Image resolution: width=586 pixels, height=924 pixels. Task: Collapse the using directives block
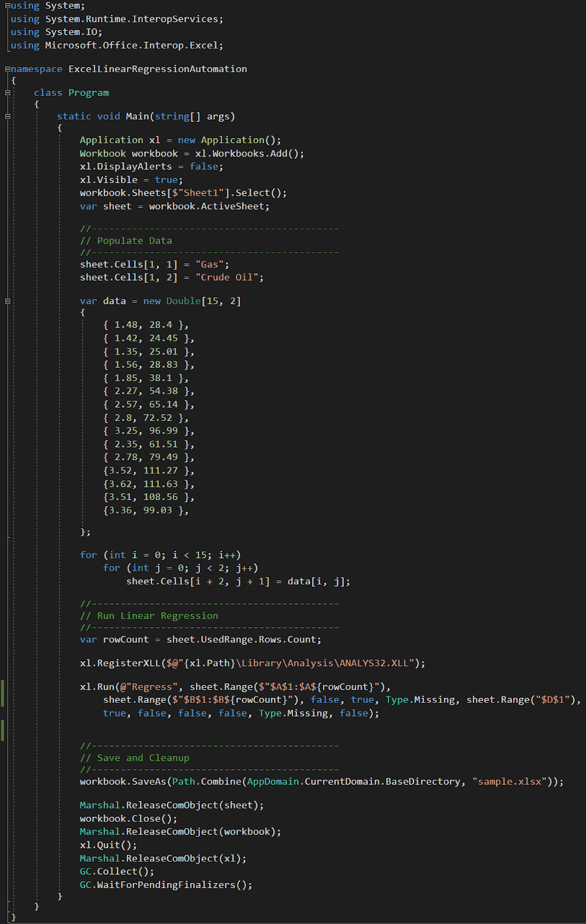(x=8, y=6)
